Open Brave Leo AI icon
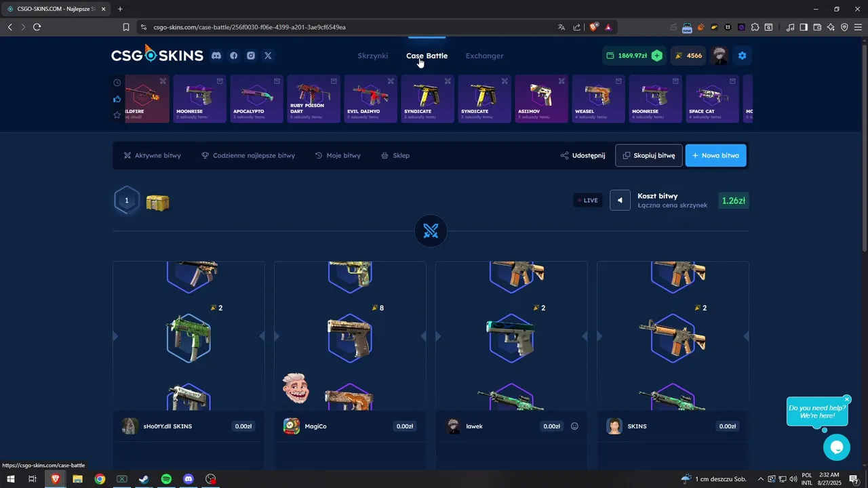 [831, 27]
